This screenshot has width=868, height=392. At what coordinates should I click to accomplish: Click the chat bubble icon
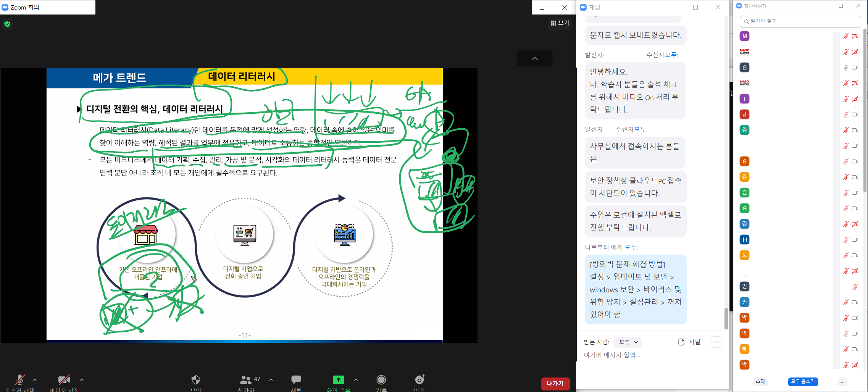[296, 379]
